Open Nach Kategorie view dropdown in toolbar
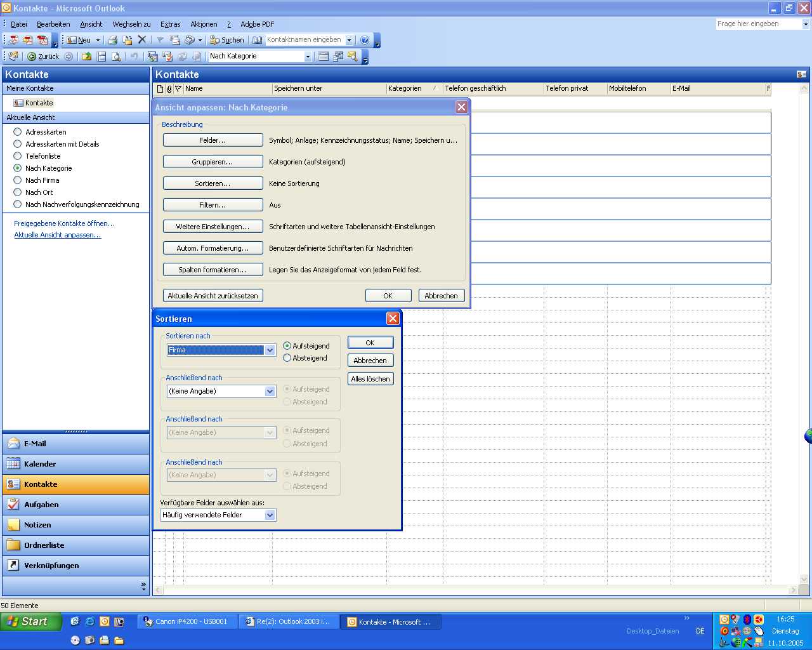The width and height of the screenshot is (812, 650). point(308,56)
